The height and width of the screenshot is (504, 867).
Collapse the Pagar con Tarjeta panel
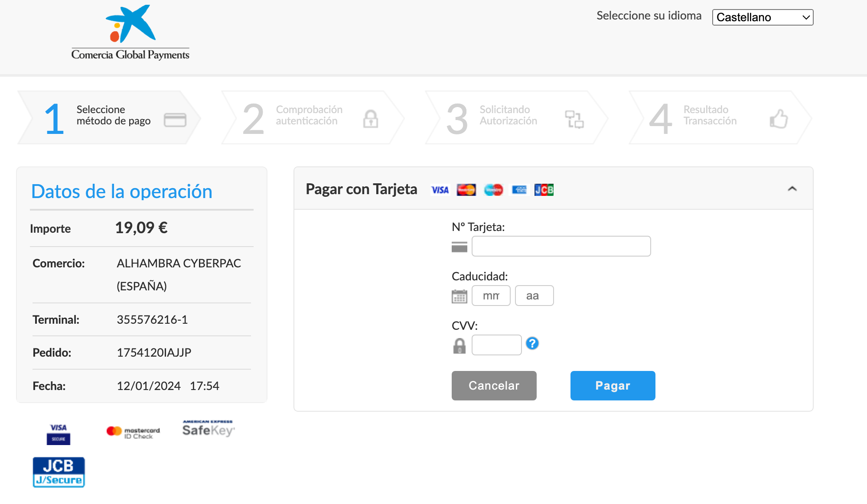[792, 189]
